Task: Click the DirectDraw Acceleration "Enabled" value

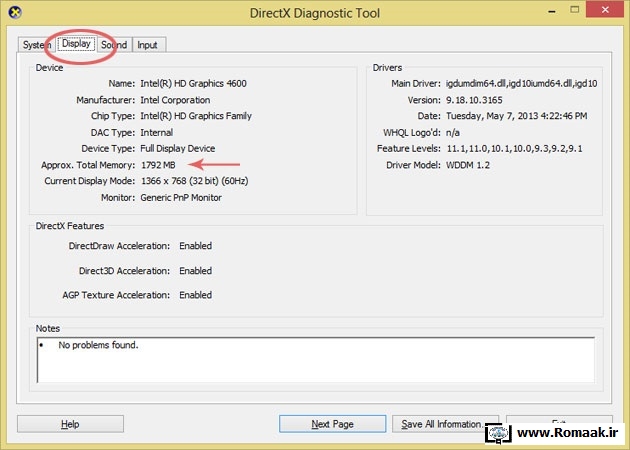Action: pyautogui.click(x=196, y=246)
